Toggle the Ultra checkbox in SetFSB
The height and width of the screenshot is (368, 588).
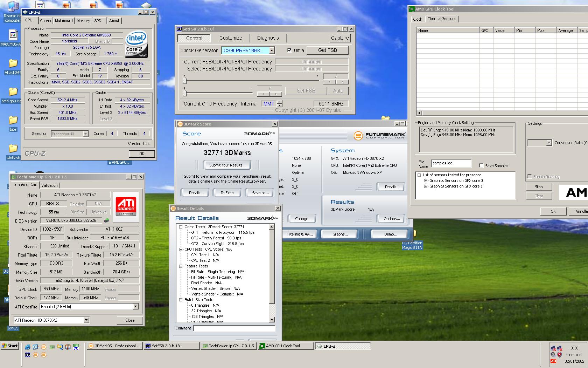coord(289,50)
